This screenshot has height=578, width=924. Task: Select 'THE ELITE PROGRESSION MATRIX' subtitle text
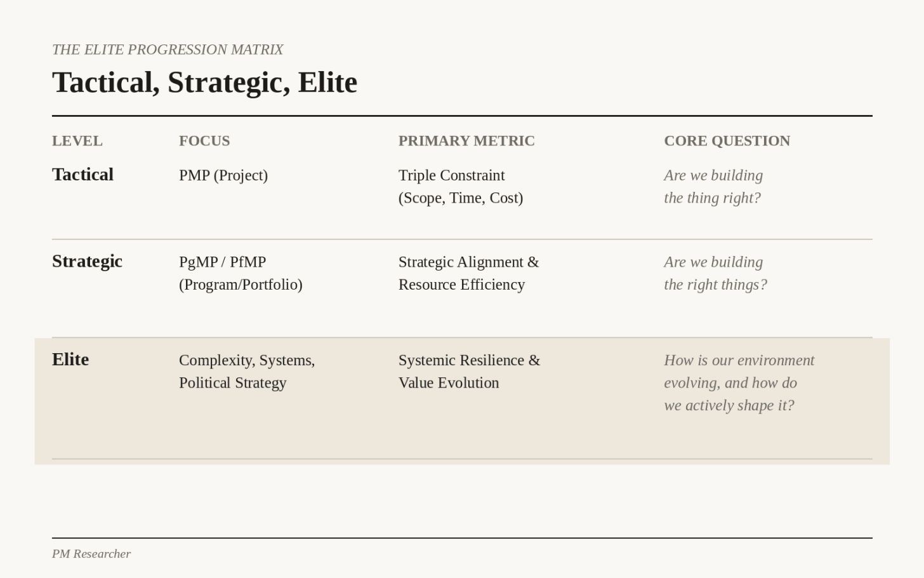pos(168,50)
